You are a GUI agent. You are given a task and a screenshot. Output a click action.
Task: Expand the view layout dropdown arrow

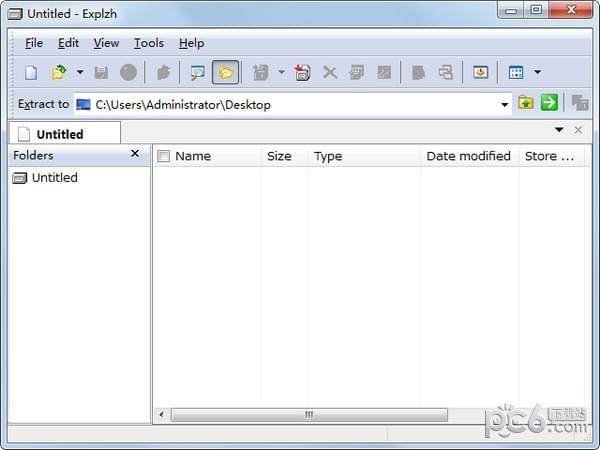537,72
